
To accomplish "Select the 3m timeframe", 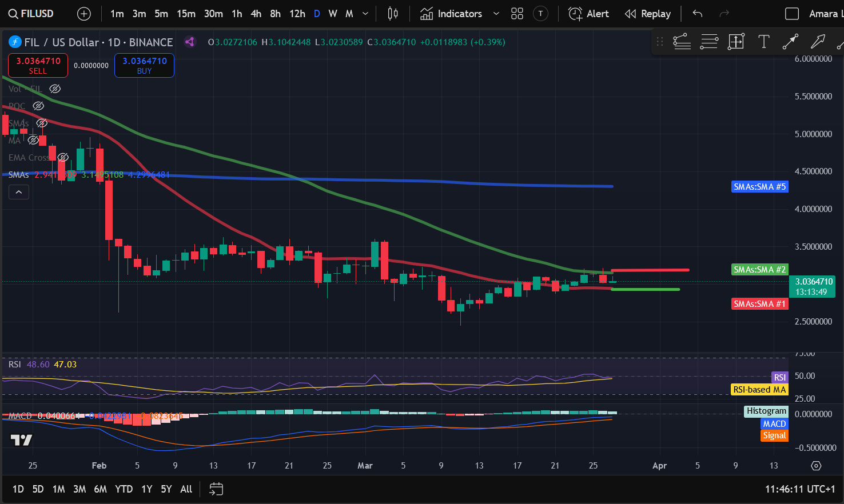I will pos(139,14).
